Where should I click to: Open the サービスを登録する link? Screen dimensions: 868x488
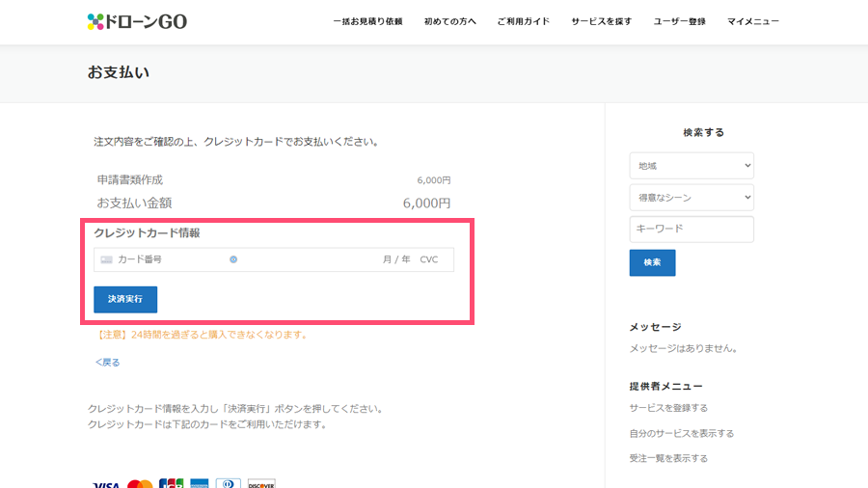pos(668,408)
